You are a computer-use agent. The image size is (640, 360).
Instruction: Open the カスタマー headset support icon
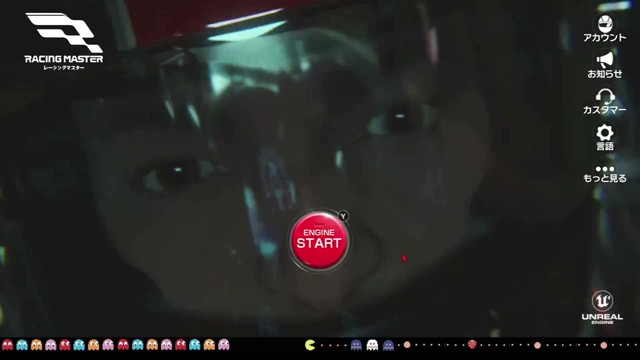tap(604, 101)
